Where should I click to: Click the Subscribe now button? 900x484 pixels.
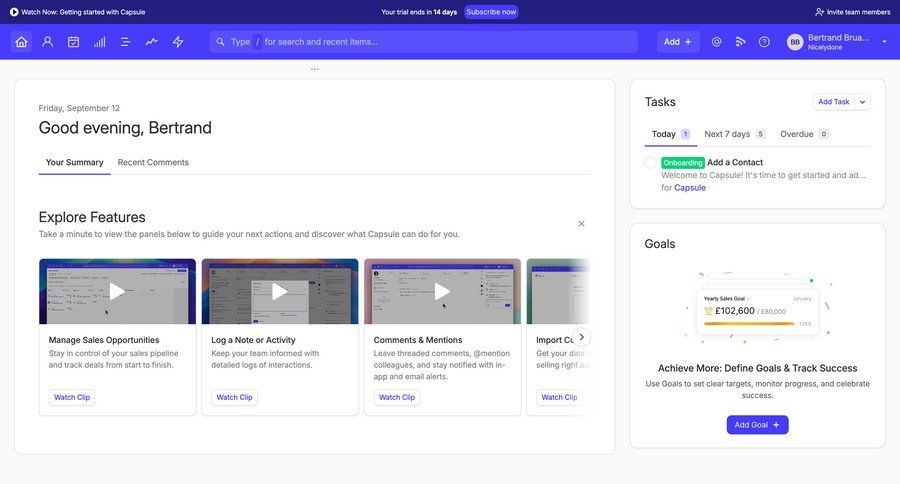491,12
